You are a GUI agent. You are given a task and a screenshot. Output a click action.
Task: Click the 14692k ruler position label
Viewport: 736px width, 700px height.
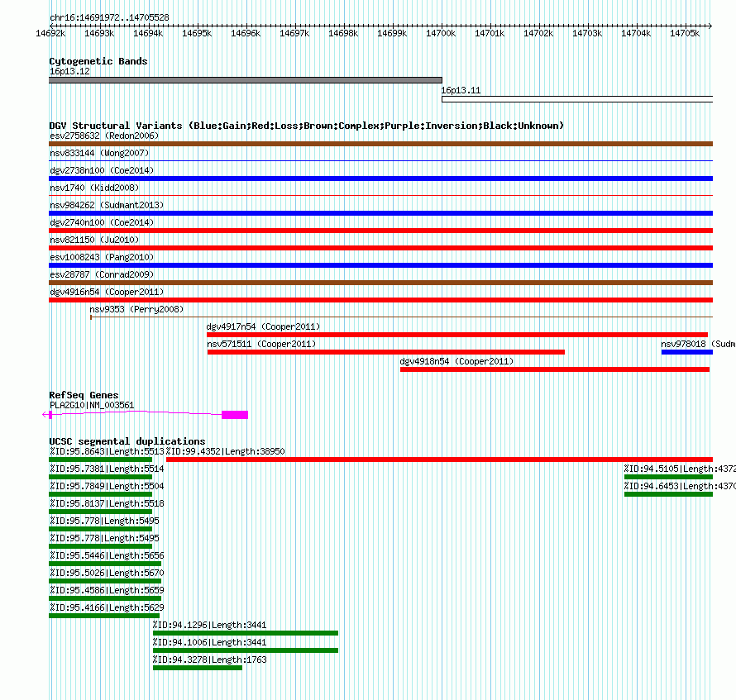click(x=50, y=33)
